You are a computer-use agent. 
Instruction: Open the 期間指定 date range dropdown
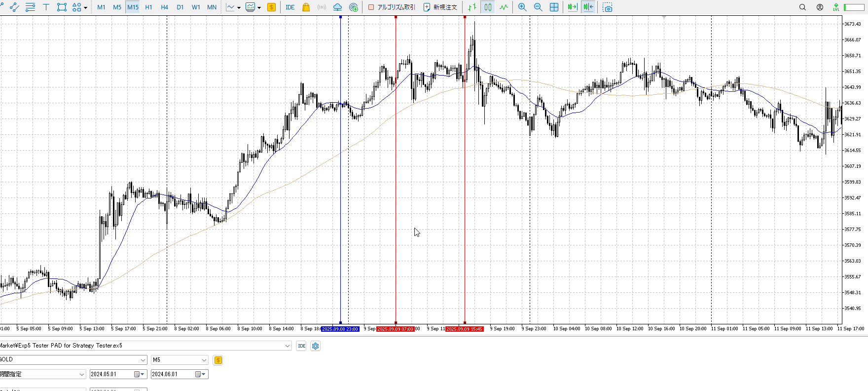82,374
